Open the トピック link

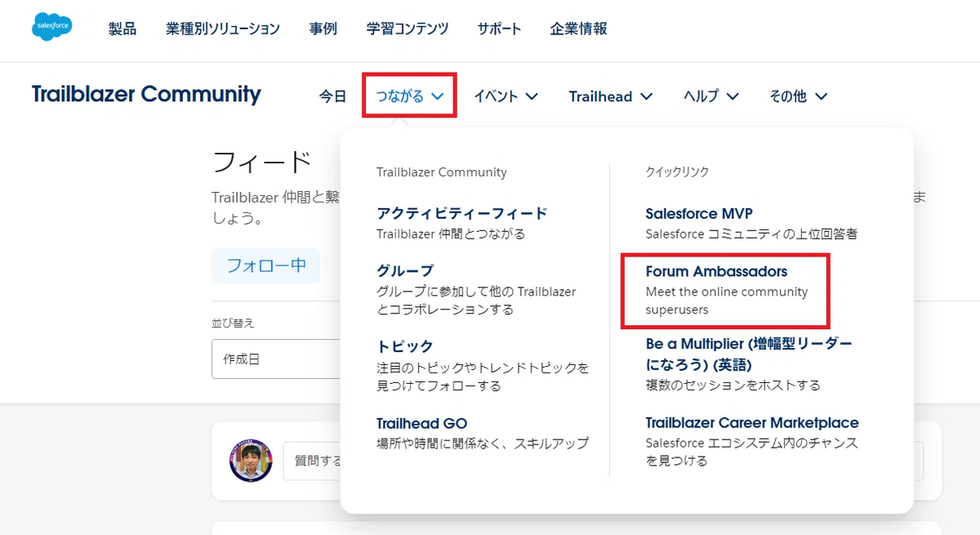[x=405, y=346]
